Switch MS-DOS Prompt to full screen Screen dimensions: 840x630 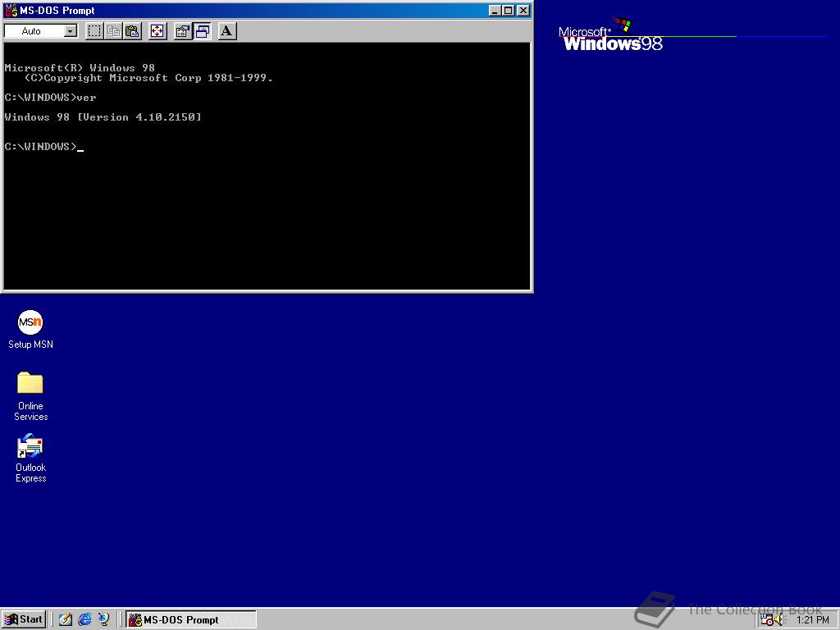click(x=157, y=31)
